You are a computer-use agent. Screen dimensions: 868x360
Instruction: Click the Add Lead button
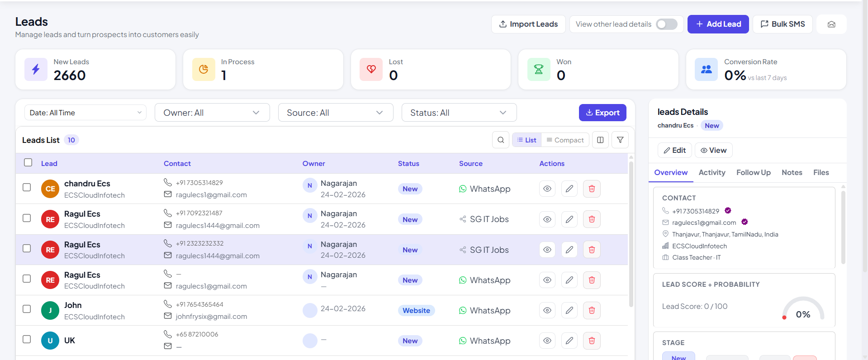(x=718, y=24)
